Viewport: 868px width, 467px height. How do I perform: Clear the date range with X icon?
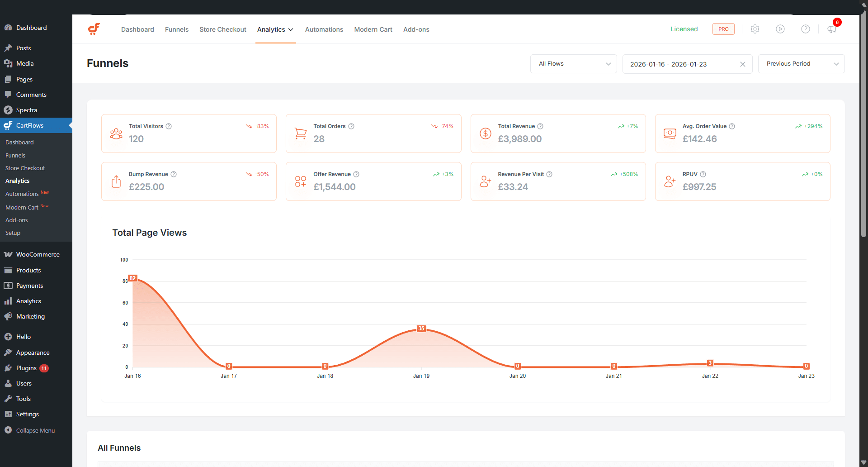pos(743,64)
